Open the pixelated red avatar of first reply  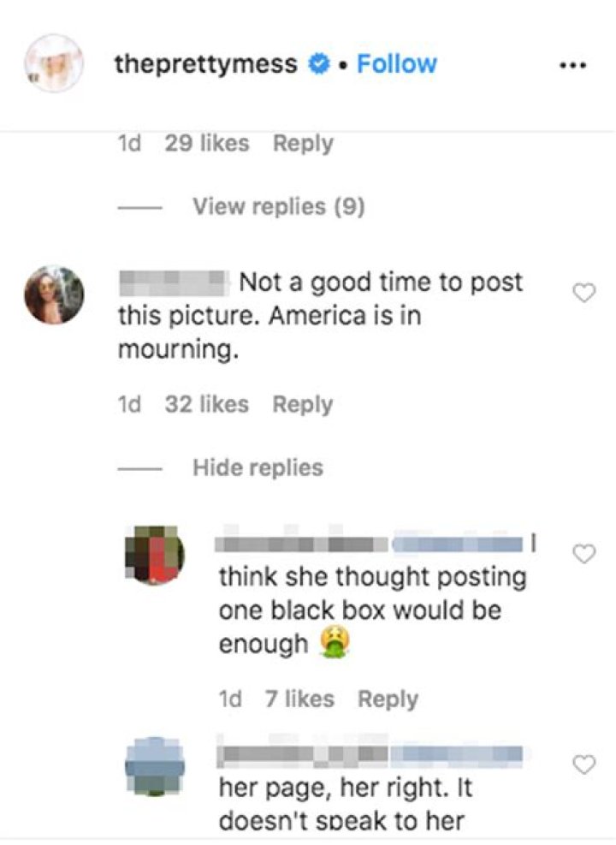[x=155, y=555]
